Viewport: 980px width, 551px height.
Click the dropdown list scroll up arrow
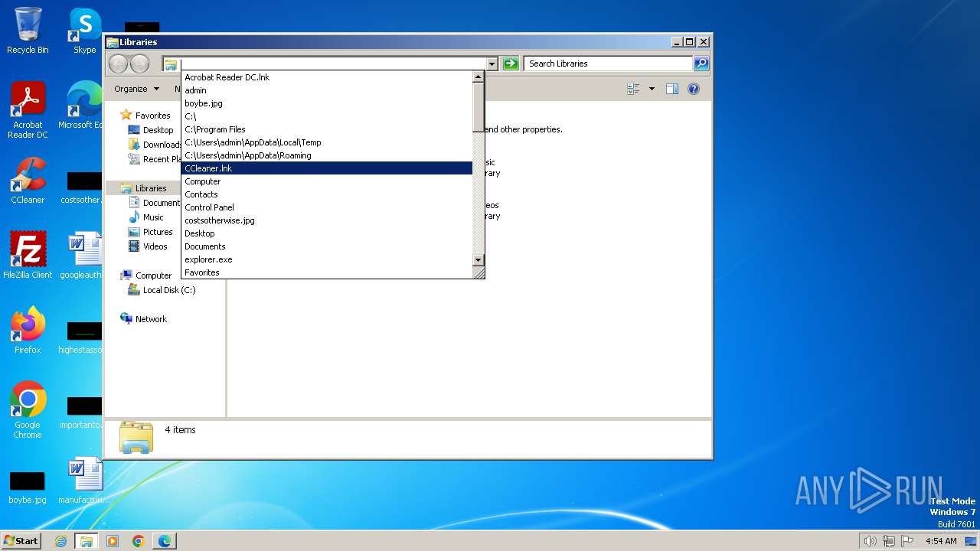pos(479,77)
